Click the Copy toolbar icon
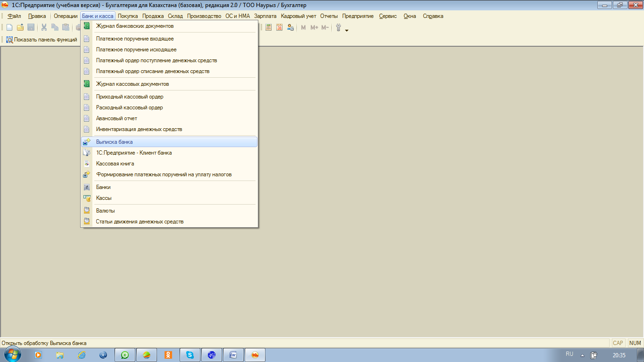 point(55,27)
